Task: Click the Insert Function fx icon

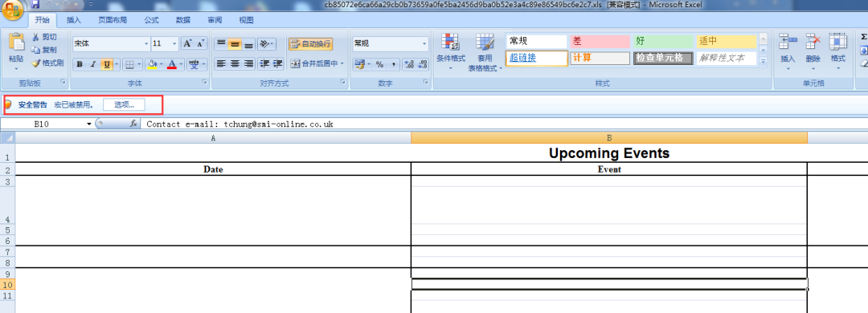Action: pyautogui.click(x=133, y=124)
